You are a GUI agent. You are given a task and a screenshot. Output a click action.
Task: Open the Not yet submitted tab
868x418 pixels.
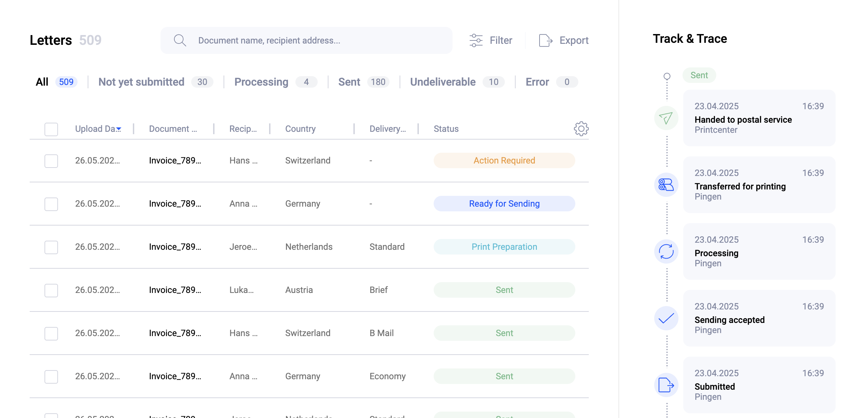[141, 82]
